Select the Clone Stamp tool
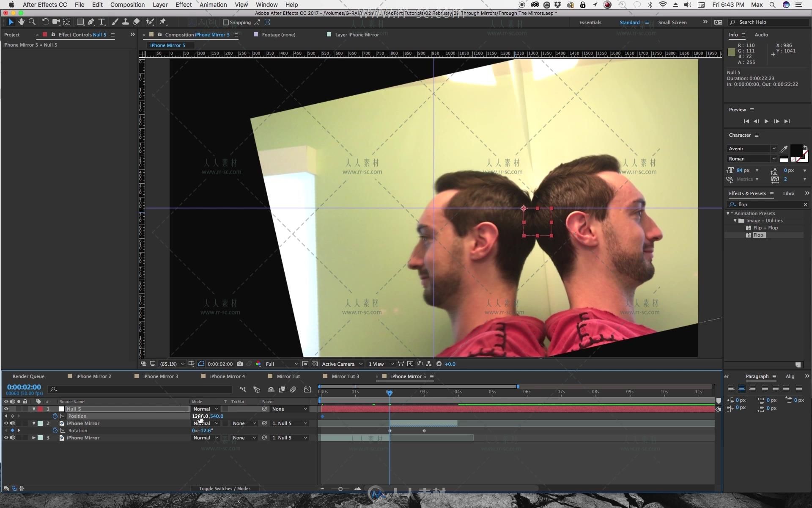The image size is (812, 508). (126, 22)
